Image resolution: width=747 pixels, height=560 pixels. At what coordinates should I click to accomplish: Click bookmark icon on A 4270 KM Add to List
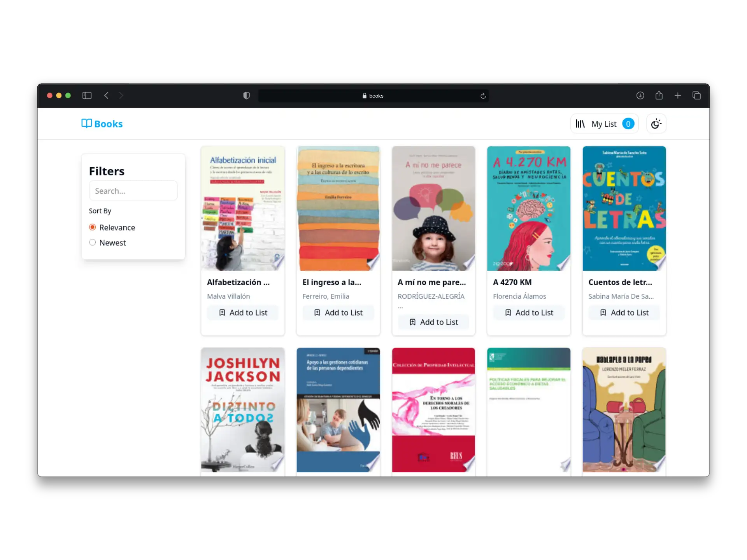[x=508, y=313]
